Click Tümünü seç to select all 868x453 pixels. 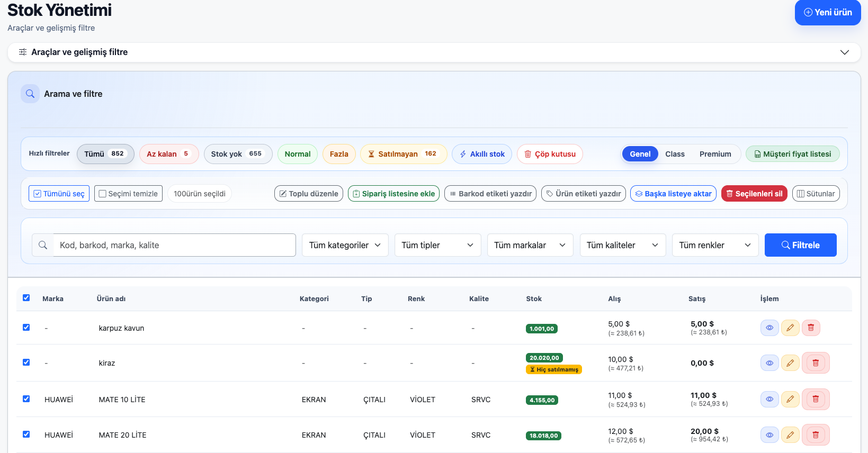point(59,194)
